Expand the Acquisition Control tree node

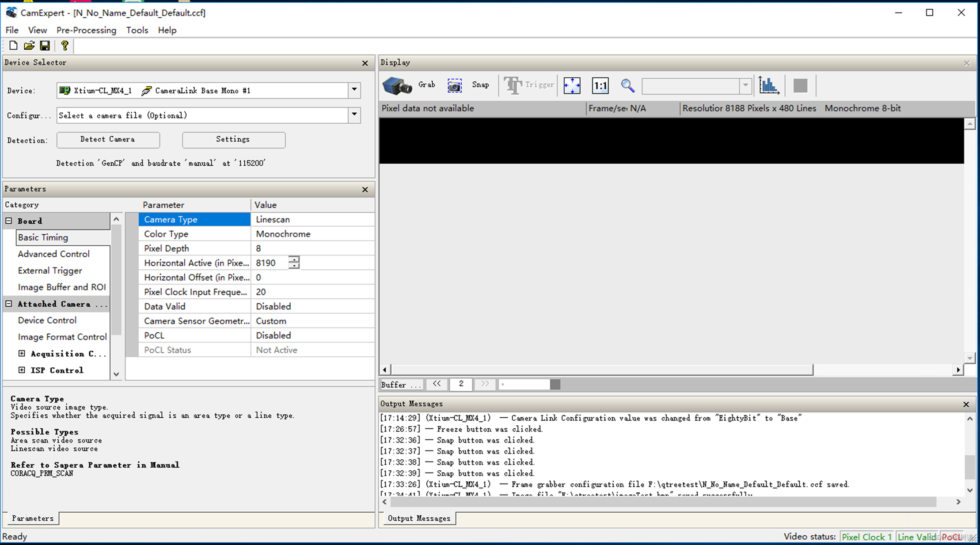pyautogui.click(x=22, y=354)
